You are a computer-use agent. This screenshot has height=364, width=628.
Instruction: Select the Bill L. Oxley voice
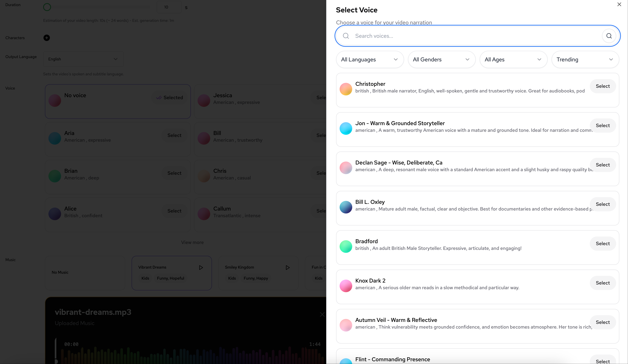click(603, 204)
